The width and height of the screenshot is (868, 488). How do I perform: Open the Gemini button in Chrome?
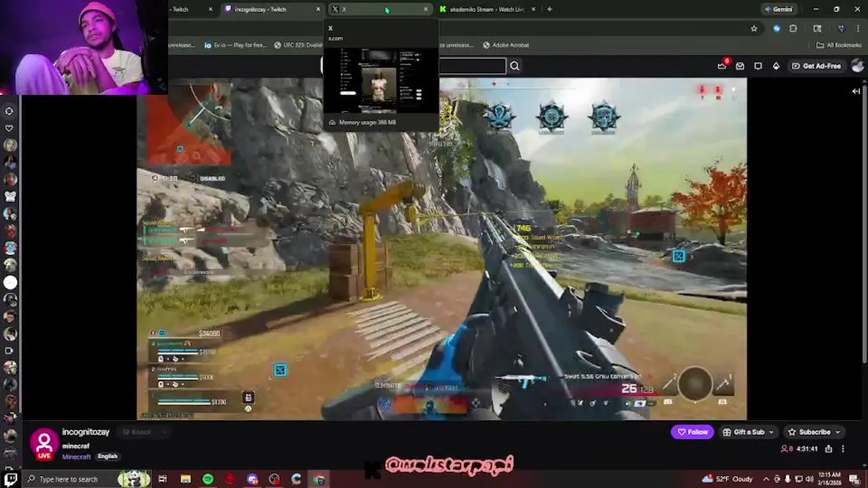pos(778,9)
